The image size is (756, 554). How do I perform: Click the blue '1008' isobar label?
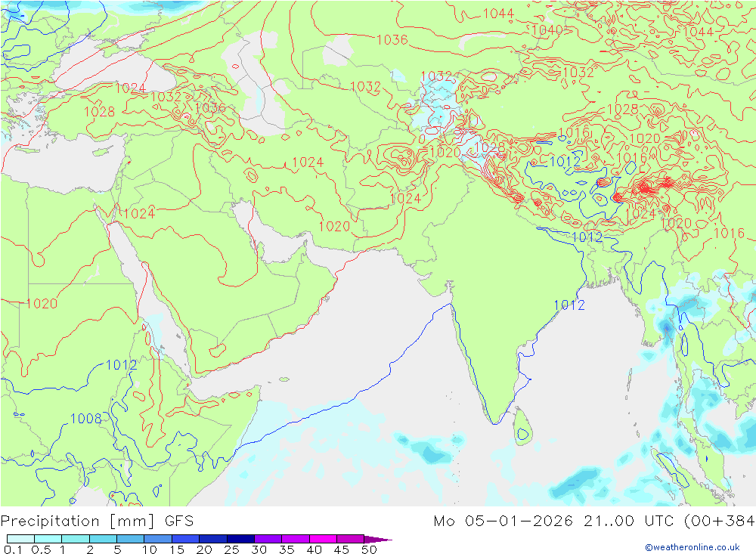tap(86, 418)
